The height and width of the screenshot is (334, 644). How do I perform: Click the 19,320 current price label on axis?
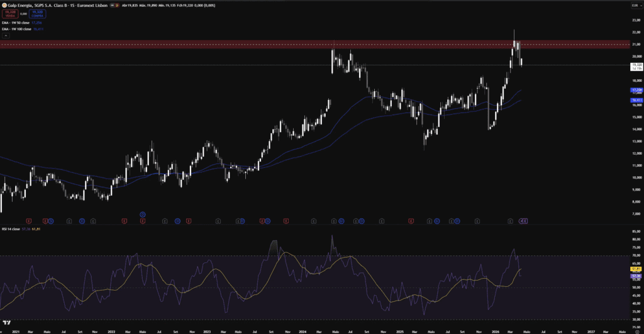click(x=636, y=65)
